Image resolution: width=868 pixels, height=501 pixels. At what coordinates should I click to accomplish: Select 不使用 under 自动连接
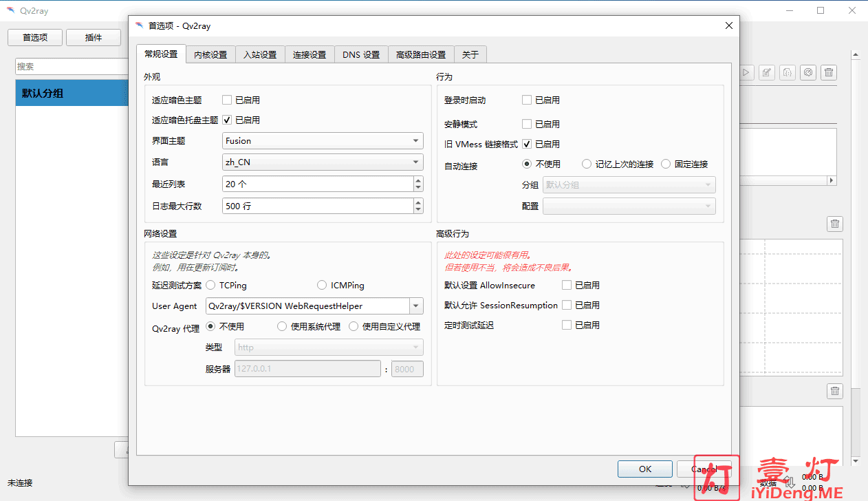pyautogui.click(x=528, y=164)
